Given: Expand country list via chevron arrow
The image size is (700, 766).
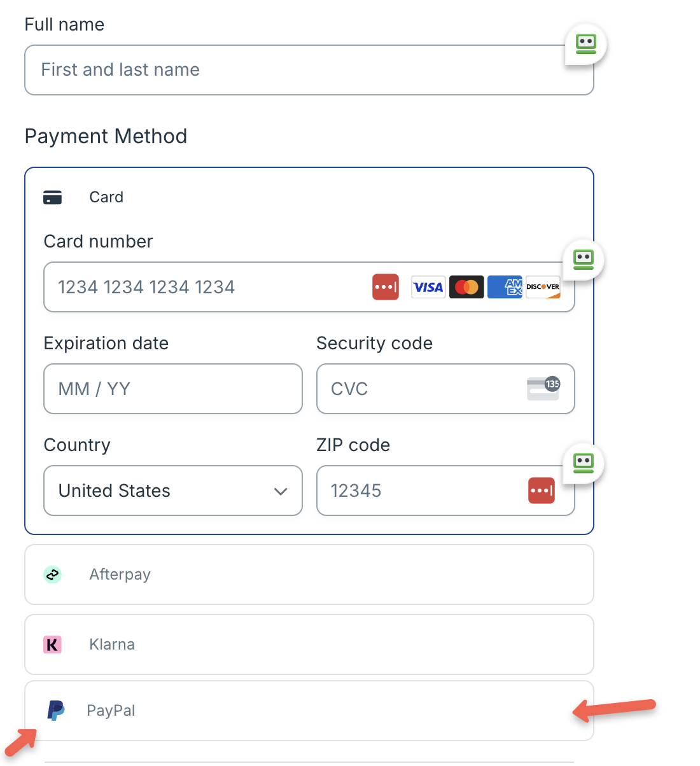Looking at the screenshot, I should (x=281, y=491).
